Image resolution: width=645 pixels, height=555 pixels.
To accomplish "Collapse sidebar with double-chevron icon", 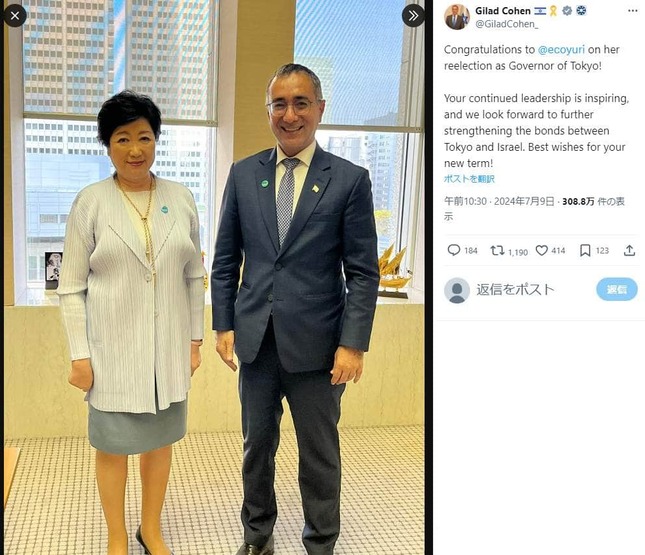I will [x=413, y=16].
